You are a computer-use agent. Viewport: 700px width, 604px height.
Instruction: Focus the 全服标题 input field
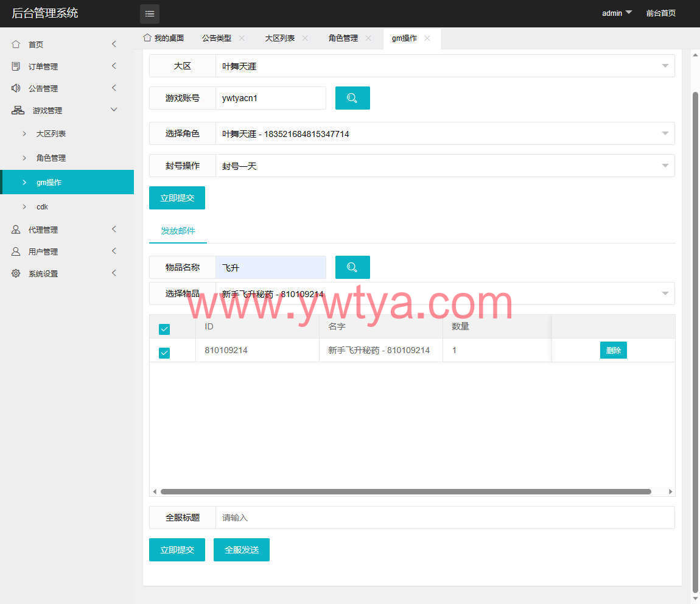coord(445,518)
